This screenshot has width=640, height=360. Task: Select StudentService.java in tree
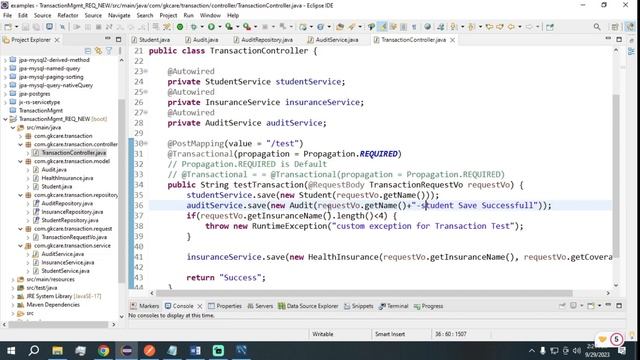[x=65, y=271]
